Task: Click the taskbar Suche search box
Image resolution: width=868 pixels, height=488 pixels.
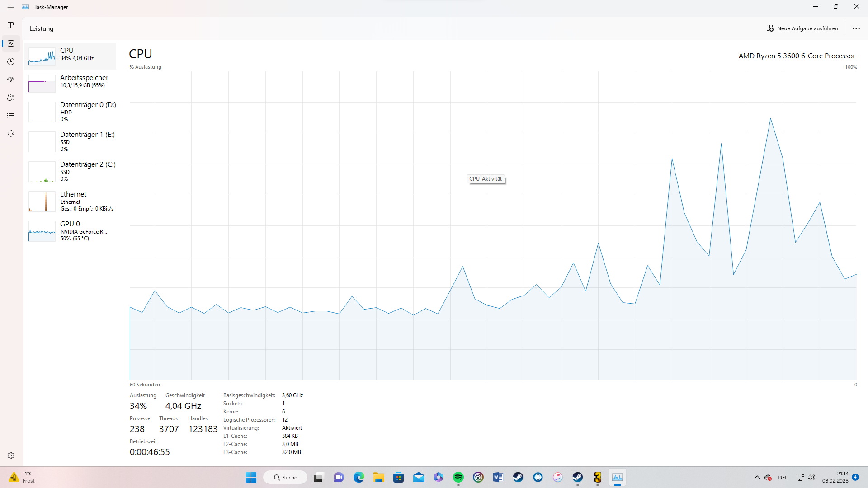Action: (285, 477)
